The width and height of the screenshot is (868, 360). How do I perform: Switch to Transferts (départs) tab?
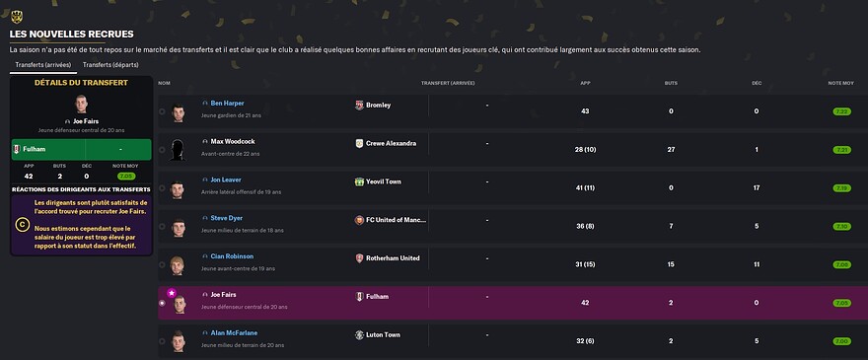click(110, 65)
